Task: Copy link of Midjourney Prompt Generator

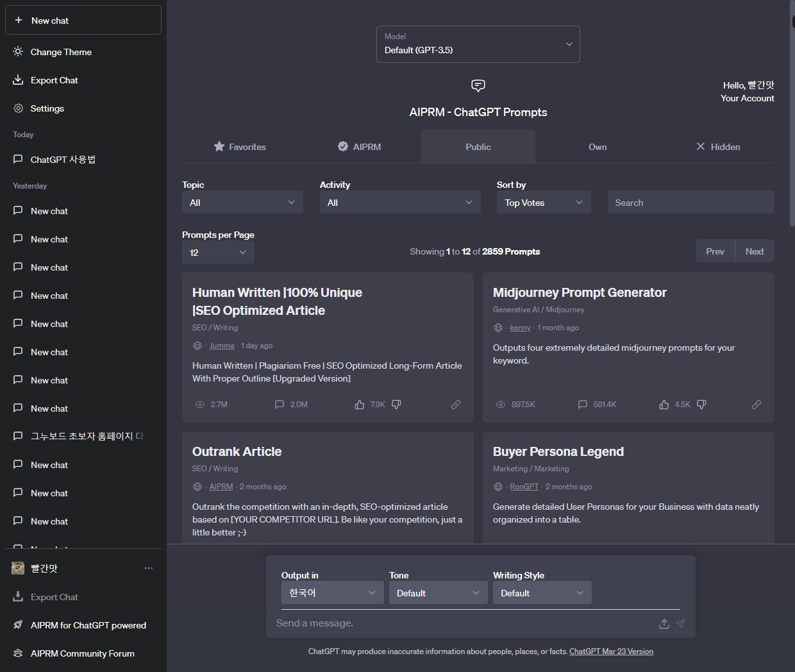Action: coord(757,405)
